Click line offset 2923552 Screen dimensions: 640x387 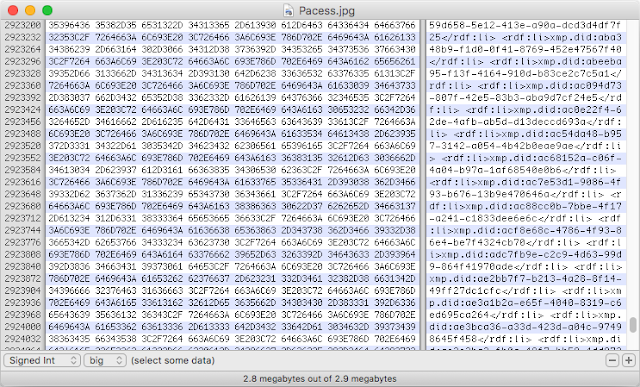click(x=23, y=158)
